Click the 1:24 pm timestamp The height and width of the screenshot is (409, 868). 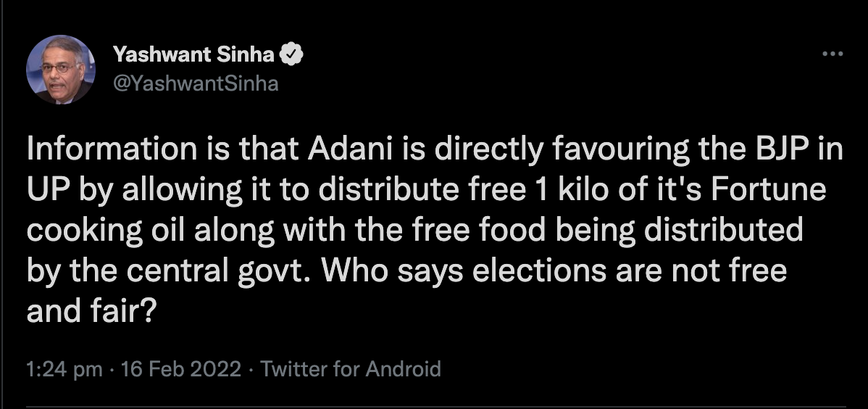pyautogui.click(x=64, y=369)
